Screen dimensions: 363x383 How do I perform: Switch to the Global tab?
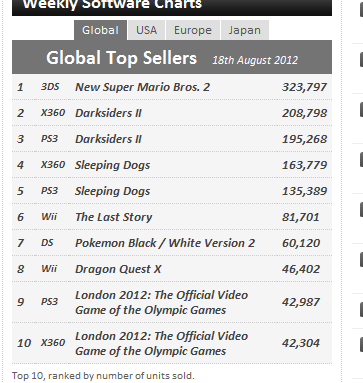(100, 30)
